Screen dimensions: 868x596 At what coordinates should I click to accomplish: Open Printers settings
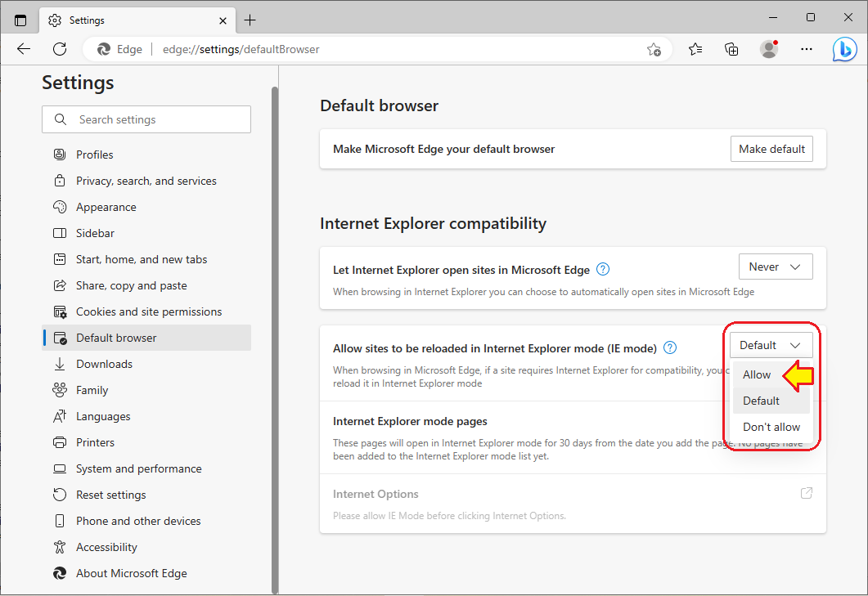click(x=146, y=442)
